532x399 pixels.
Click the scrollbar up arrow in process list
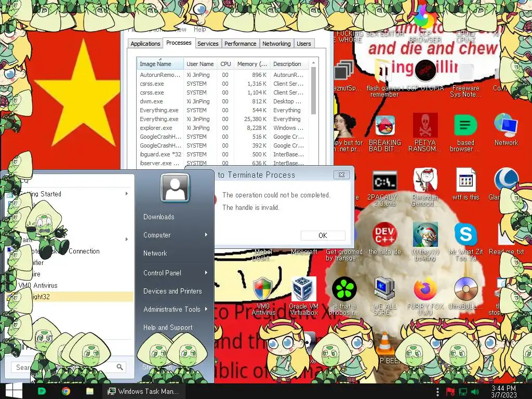coord(313,63)
